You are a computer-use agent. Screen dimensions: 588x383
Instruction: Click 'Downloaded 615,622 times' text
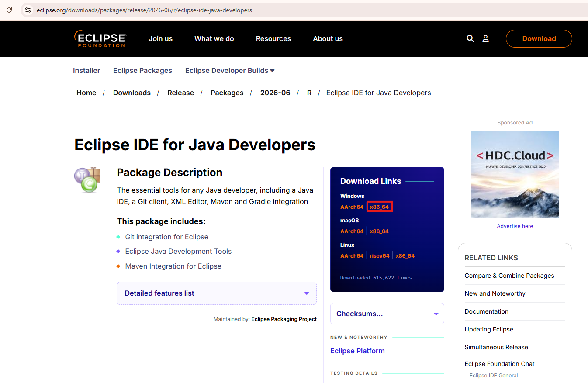pos(376,278)
